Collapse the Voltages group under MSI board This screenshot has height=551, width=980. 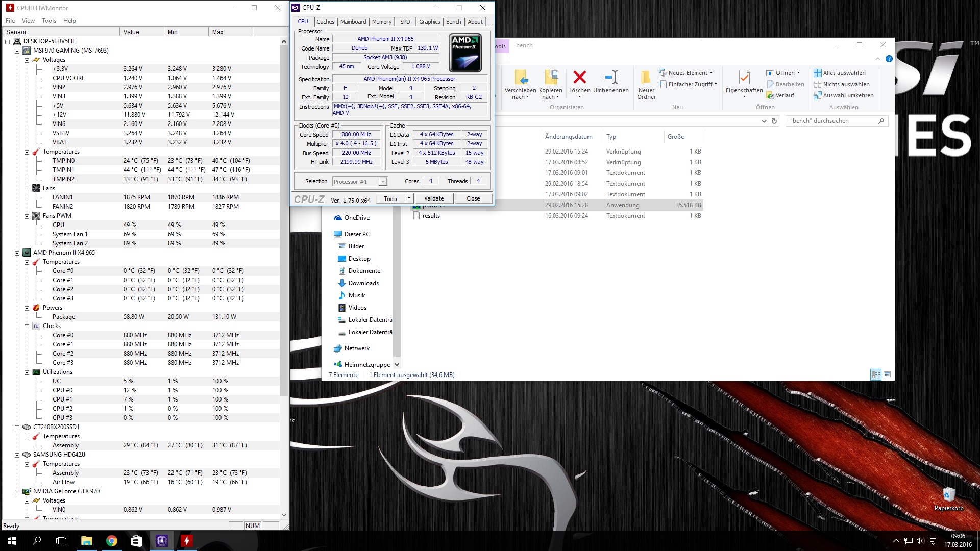tap(27, 60)
